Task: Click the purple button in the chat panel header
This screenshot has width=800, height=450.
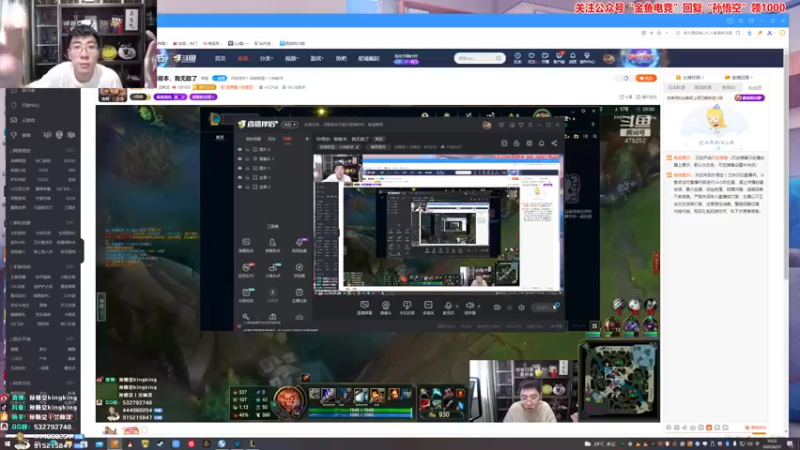Action: [x=749, y=97]
